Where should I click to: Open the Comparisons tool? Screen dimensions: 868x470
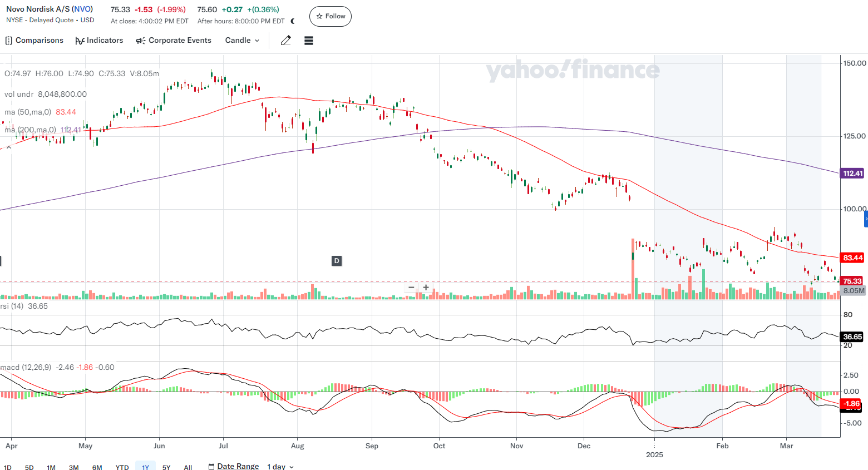tap(34, 41)
